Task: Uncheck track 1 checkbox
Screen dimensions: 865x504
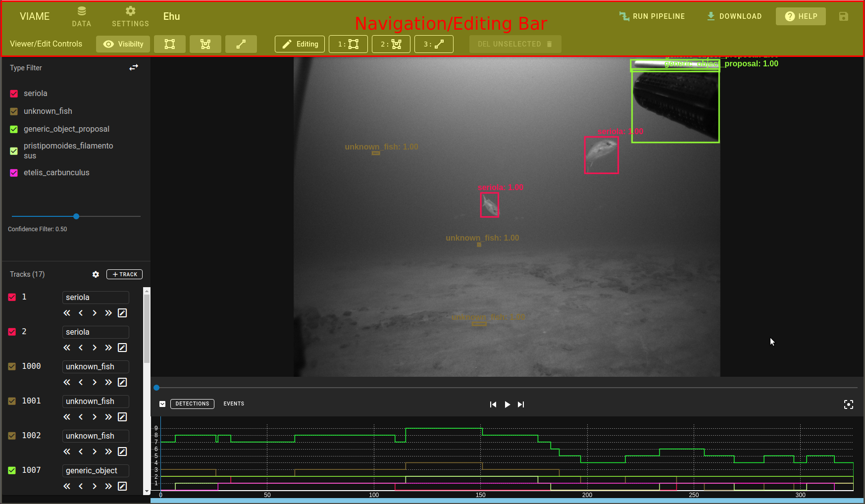Action: (12, 297)
